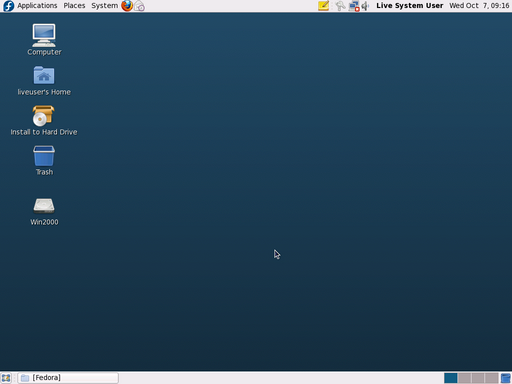Click the keyring keys tray icon
Image resolution: width=512 pixels, height=384 pixels.
340,6
